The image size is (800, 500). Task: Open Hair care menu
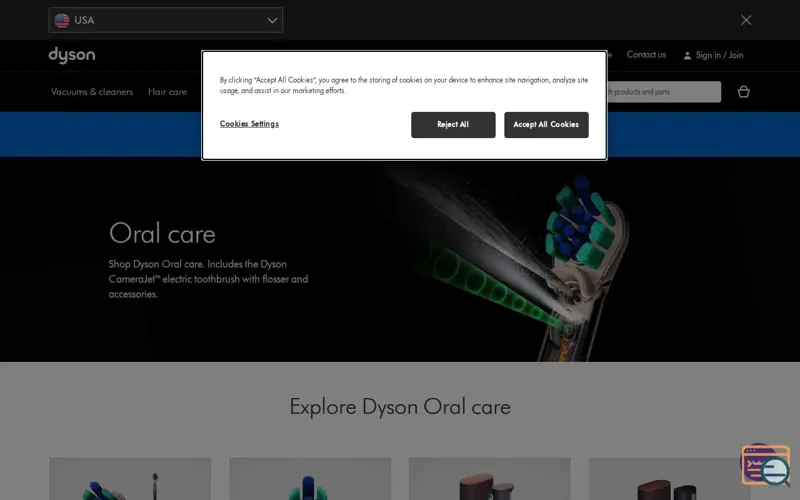coord(167,92)
